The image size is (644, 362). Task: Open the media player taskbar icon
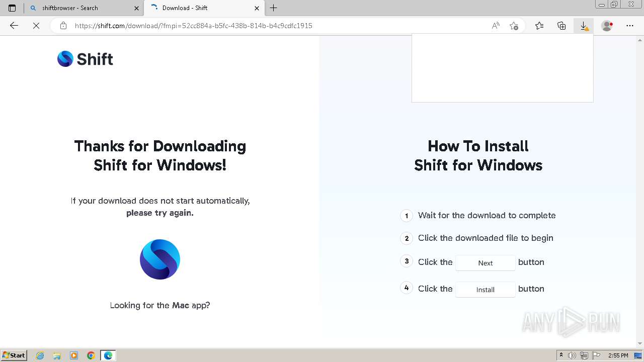tap(74, 355)
